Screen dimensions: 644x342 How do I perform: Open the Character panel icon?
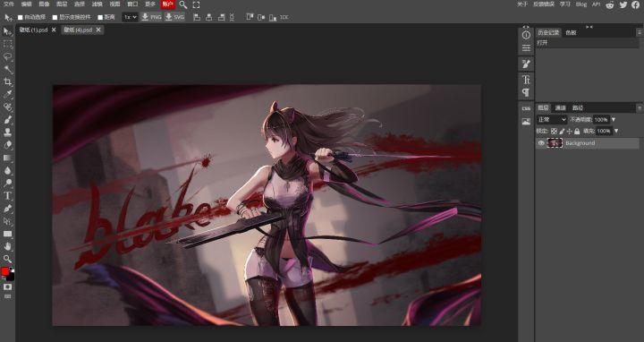tap(526, 80)
